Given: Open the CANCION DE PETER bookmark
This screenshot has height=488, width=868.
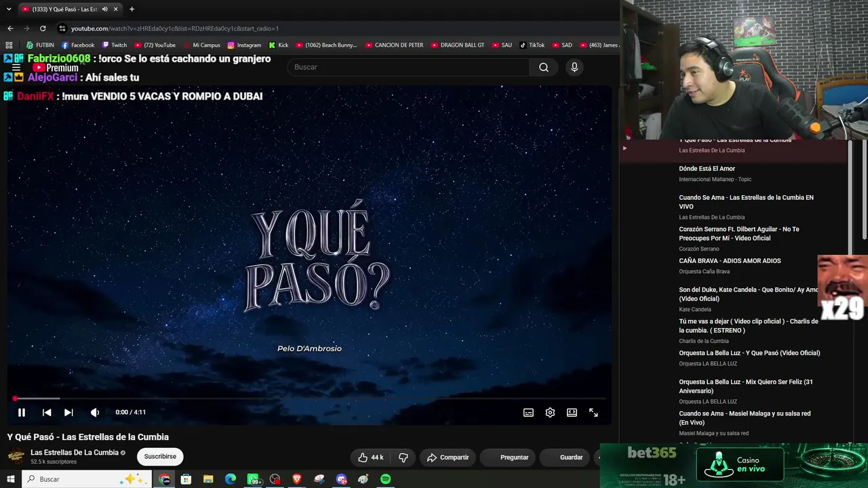Looking at the screenshot, I should tap(394, 45).
